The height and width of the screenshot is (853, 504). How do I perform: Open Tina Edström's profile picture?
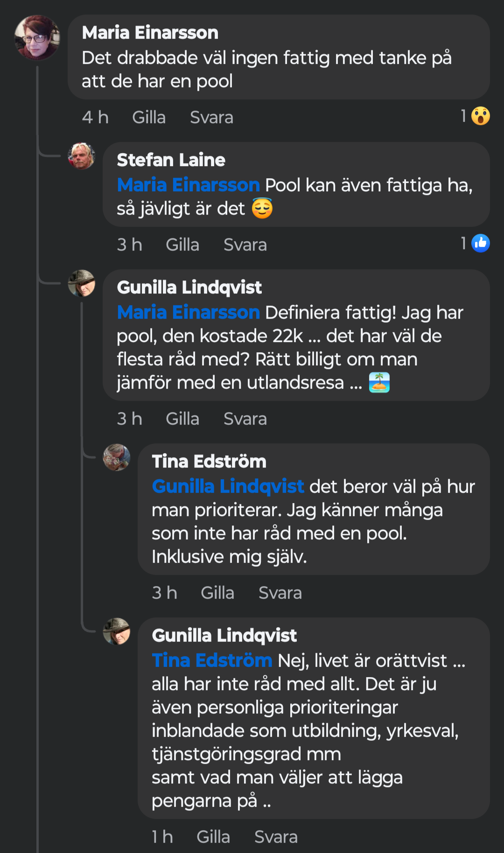click(x=117, y=457)
